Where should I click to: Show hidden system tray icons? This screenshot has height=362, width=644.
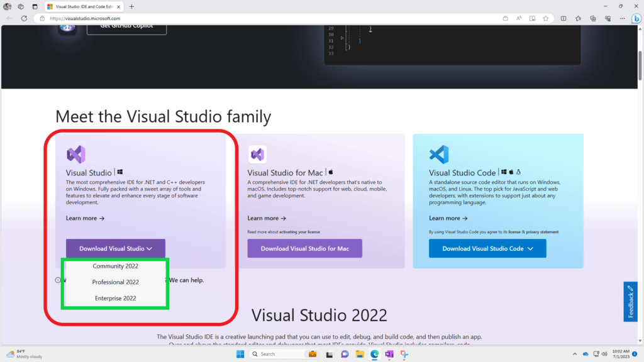point(575,354)
